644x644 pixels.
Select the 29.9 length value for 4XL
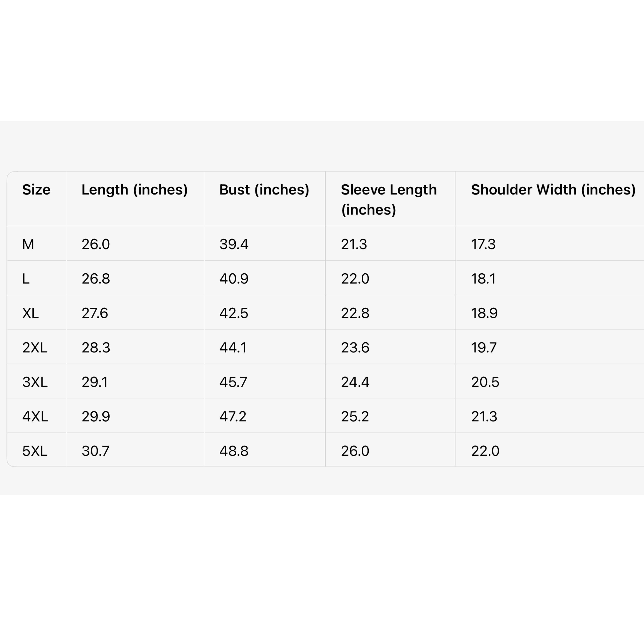click(96, 417)
